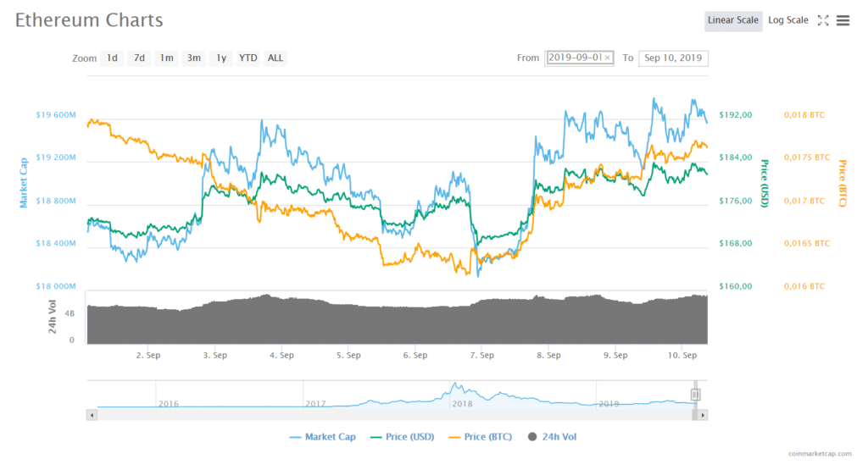868x470 pixels.
Task: Set zoom range to 7d
Action: (139, 58)
